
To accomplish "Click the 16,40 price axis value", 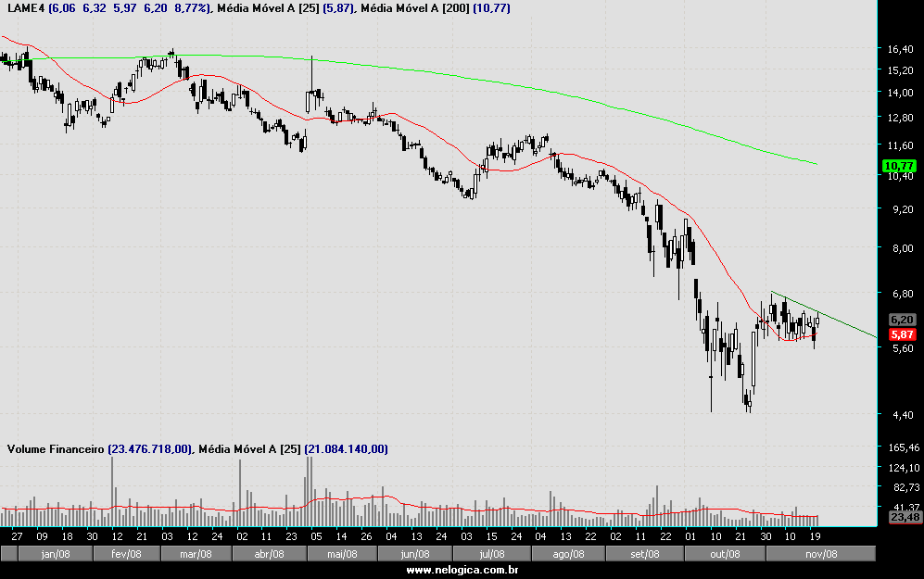I will 901,49.
